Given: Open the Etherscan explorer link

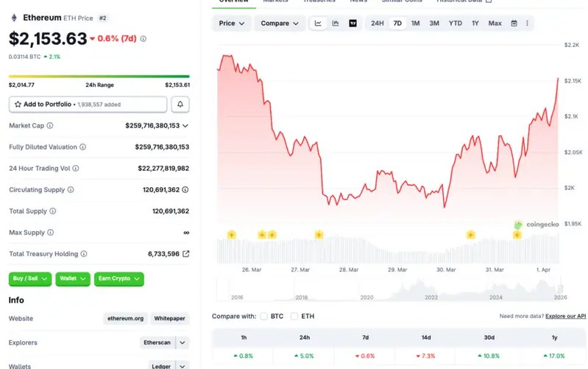Looking at the screenshot, I should click(x=157, y=342).
